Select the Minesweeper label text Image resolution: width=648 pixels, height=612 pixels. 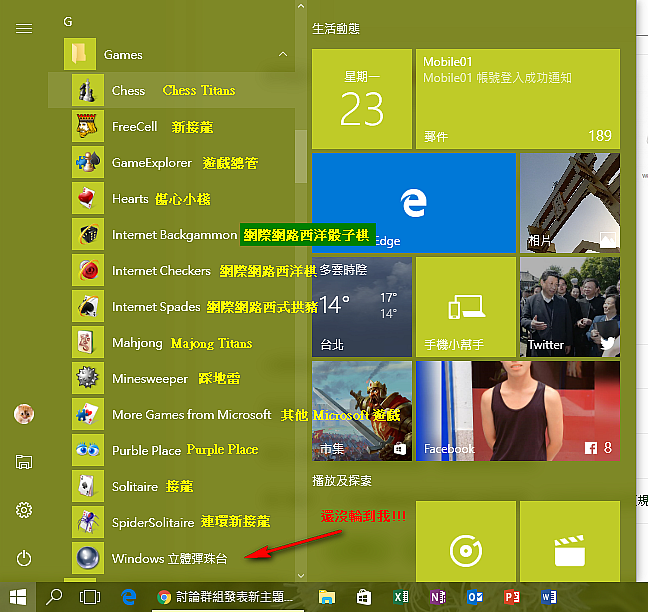[150, 379]
